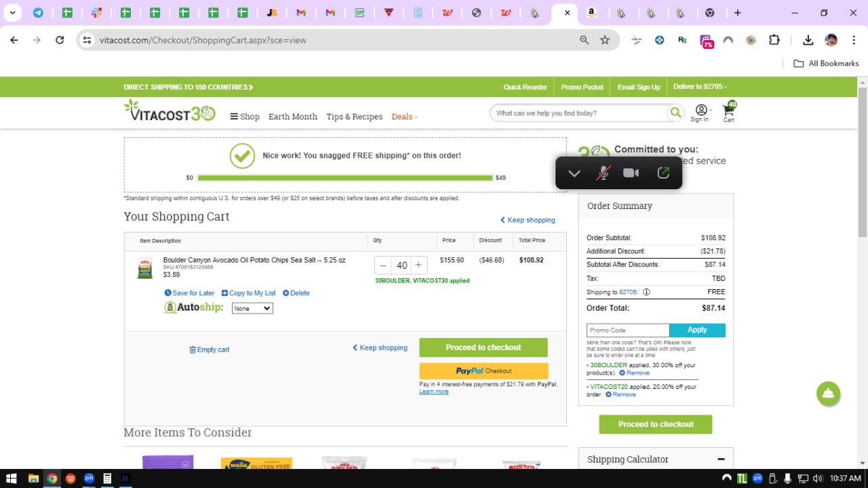Click Proceed to checkout below order summary
This screenshot has width=868, height=488.
click(x=656, y=424)
